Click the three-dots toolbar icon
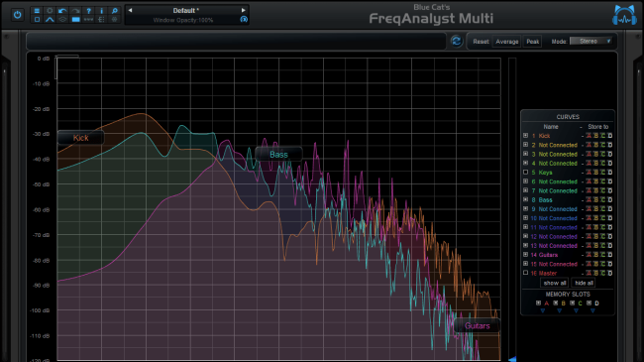Viewport: 644px width, 362px height. 88,19
